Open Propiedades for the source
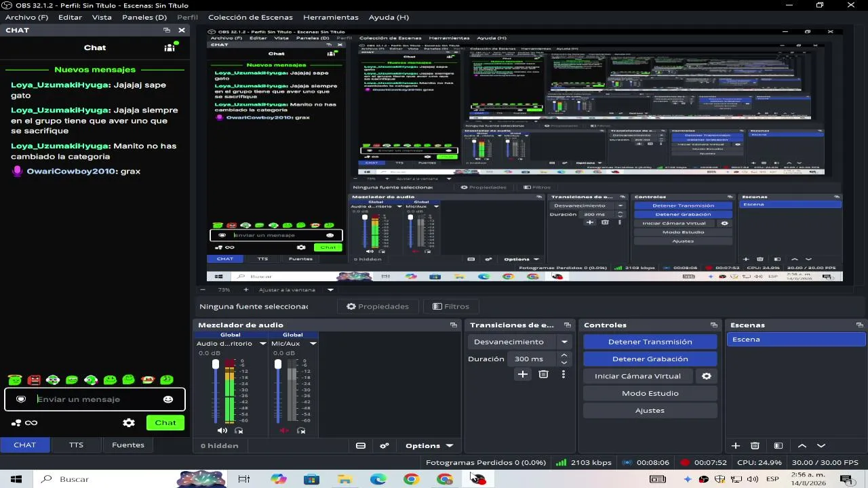The height and width of the screenshot is (488, 868). tap(378, 306)
